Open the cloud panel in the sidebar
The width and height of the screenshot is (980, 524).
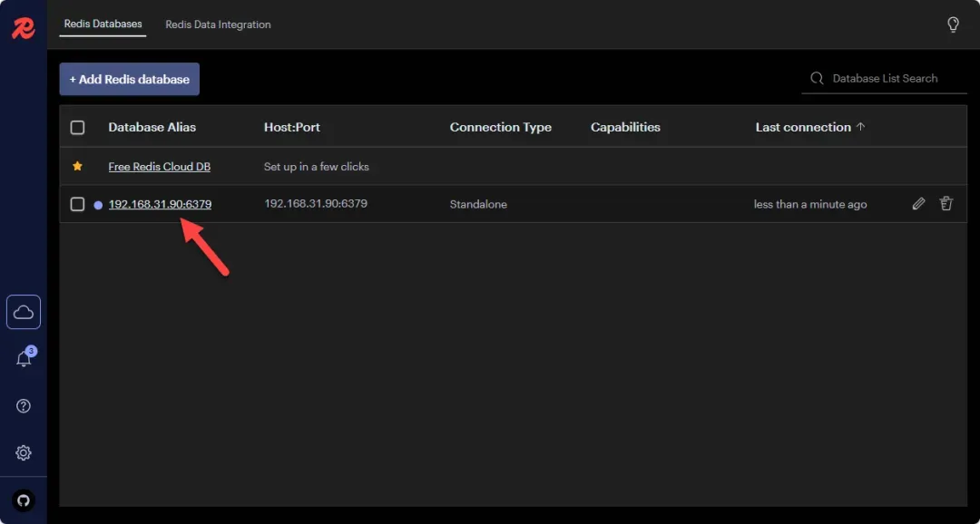pos(23,312)
